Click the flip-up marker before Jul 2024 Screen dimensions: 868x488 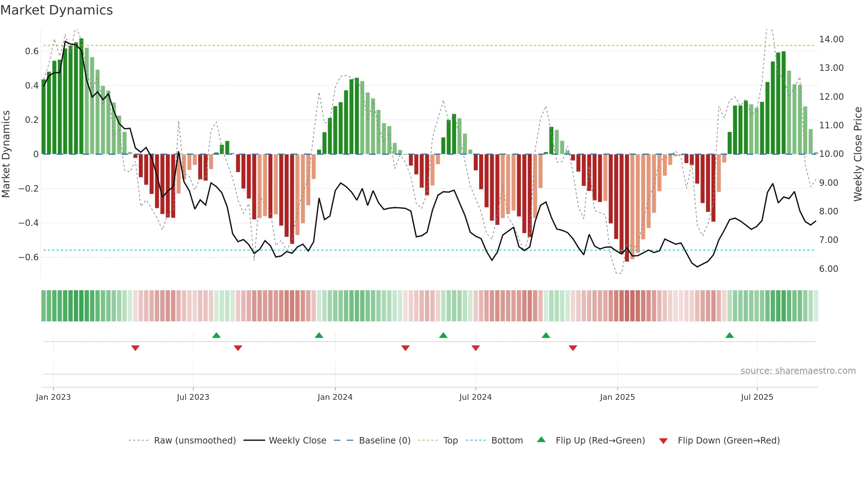coord(443,335)
